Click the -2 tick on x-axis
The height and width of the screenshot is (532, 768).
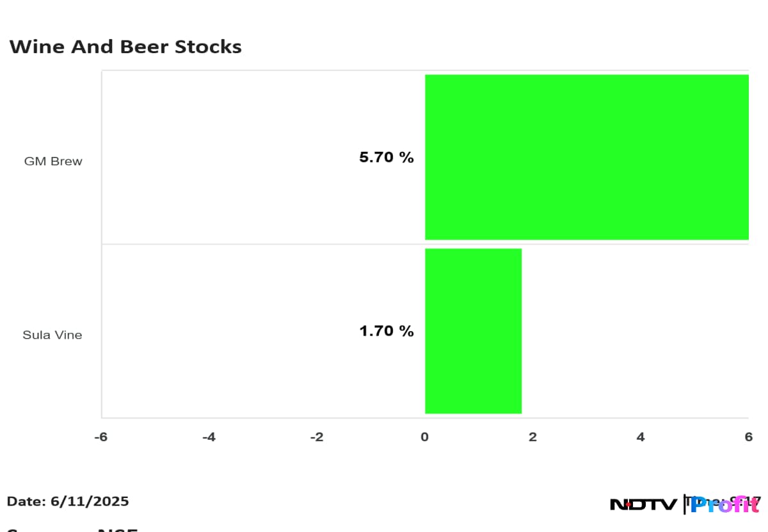click(x=316, y=437)
